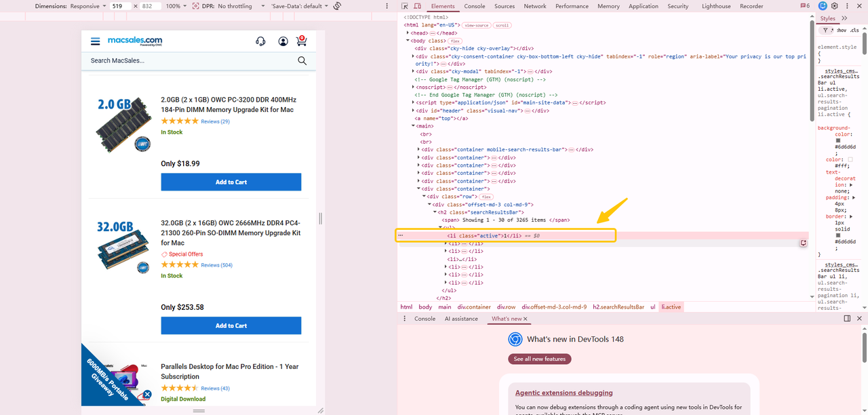Viewport: 868px width, 415px height.
Task: Show more Styles pane tabs chevron
Action: pyautogui.click(x=844, y=18)
